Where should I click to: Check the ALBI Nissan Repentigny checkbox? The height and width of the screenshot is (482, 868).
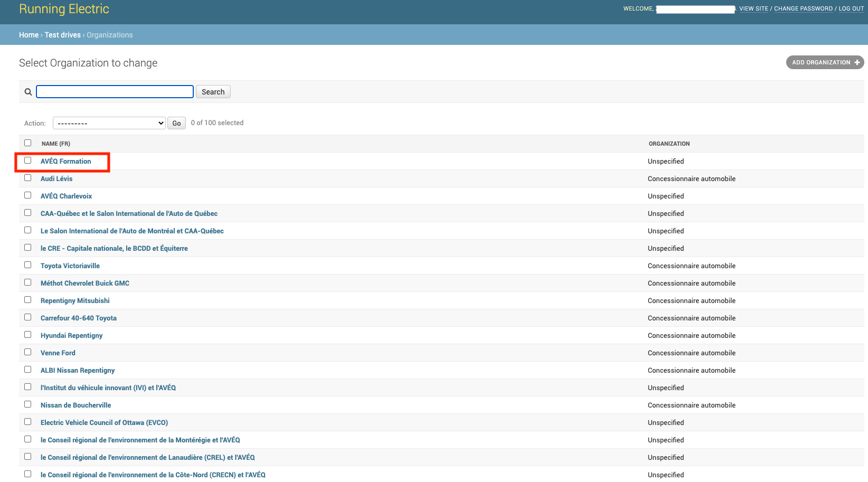[x=28, y=370]
